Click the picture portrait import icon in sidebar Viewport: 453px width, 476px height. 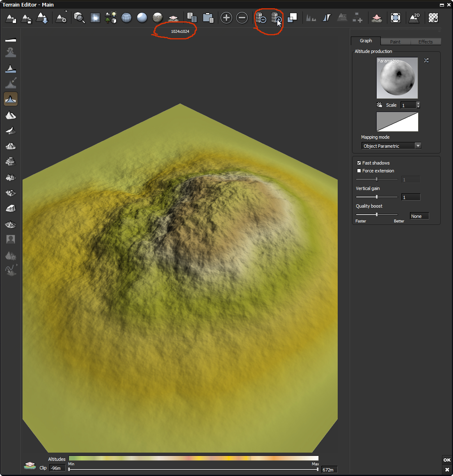point(11,239)
